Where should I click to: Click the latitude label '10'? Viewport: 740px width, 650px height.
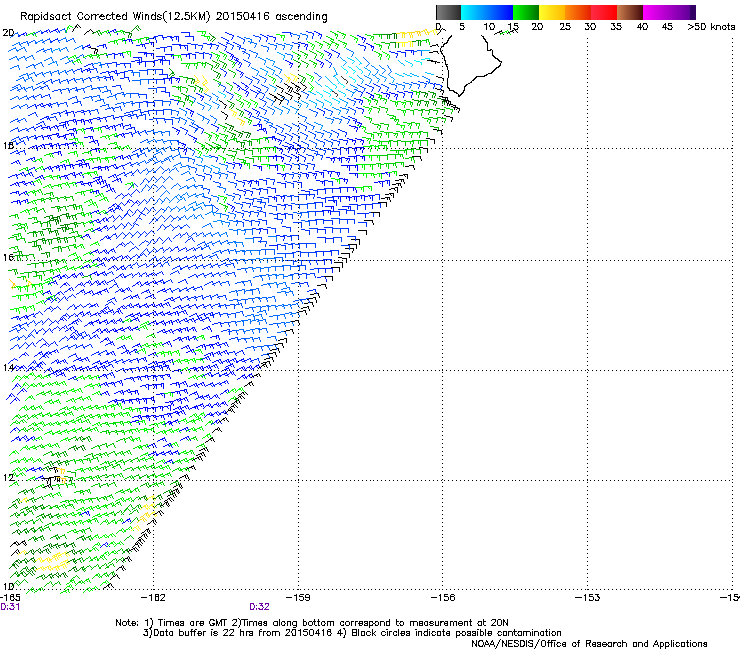(8, 586)
